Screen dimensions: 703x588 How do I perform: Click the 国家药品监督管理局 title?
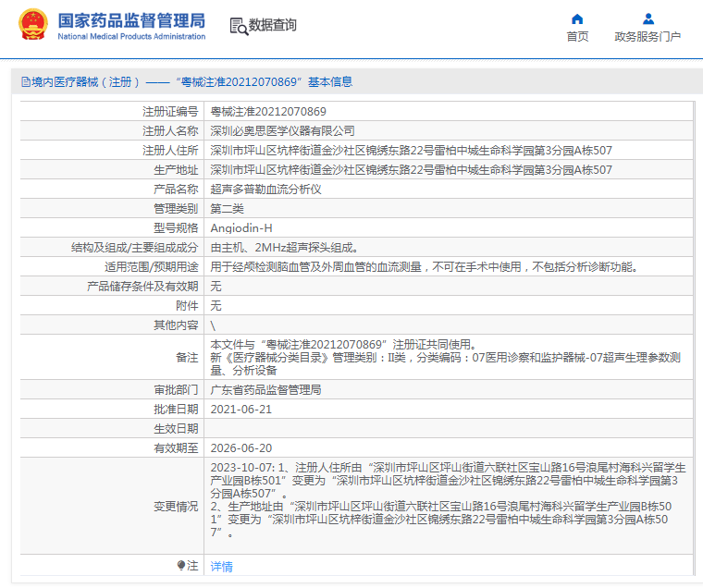click(131, 20)
